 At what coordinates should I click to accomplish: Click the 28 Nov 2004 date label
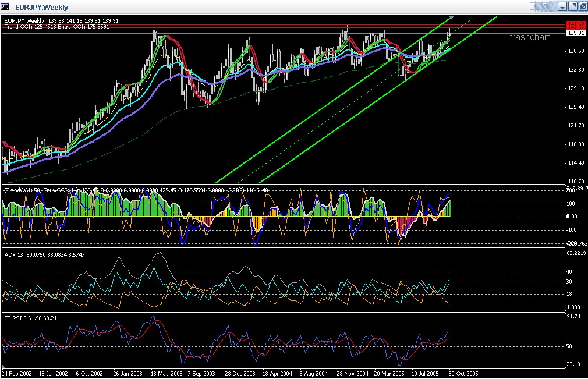coord(352,374)
